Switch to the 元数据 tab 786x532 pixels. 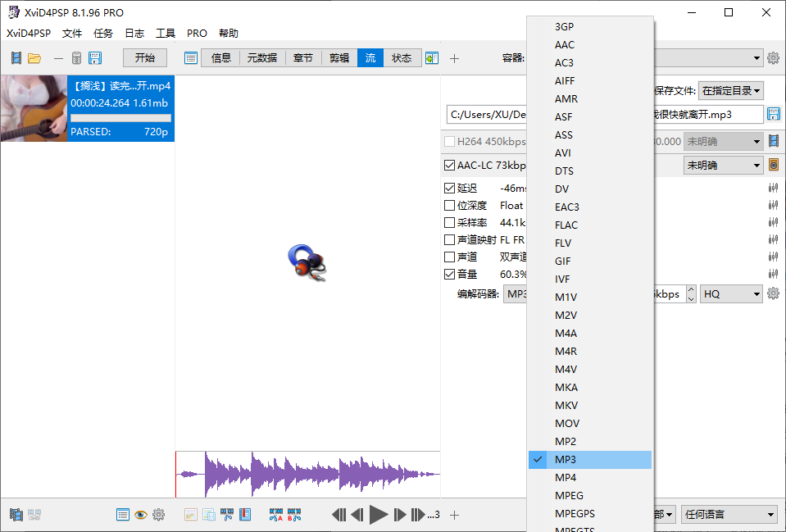261,57
